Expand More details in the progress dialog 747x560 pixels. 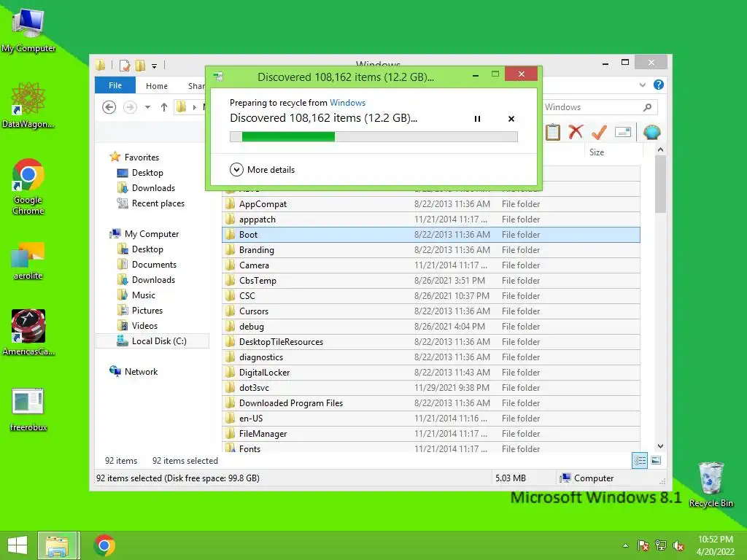[x=262, y=169]
